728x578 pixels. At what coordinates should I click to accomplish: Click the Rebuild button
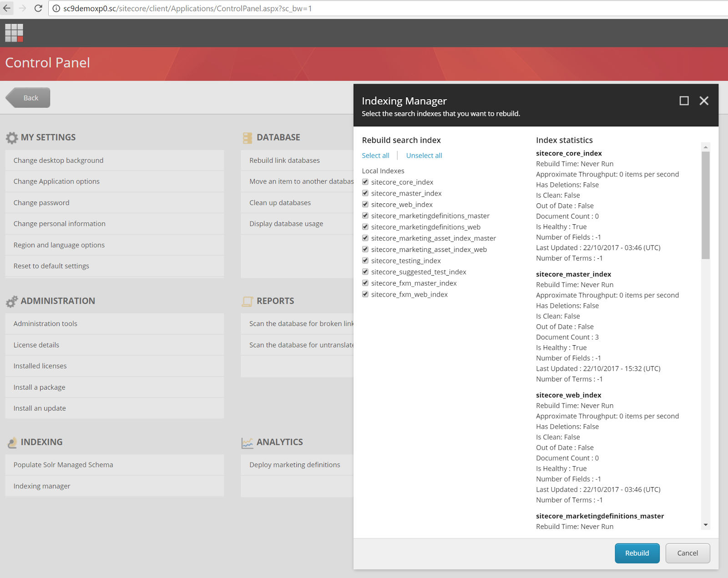tap(637, 553)
